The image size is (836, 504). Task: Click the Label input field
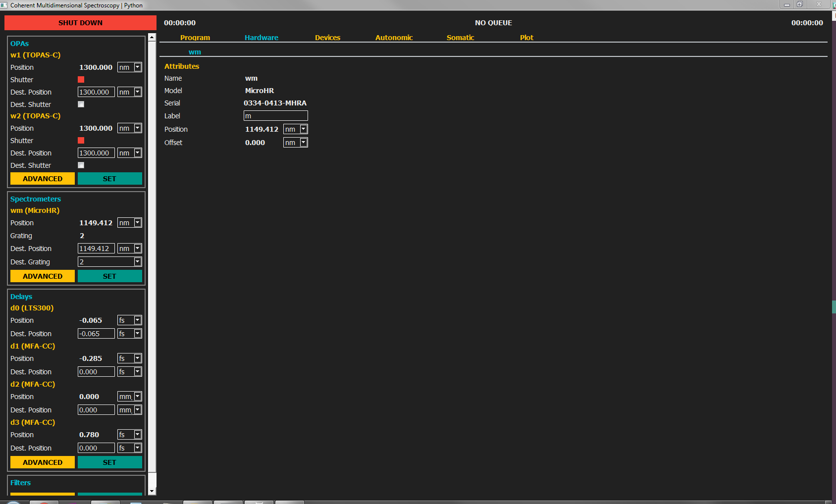[275, 116]
